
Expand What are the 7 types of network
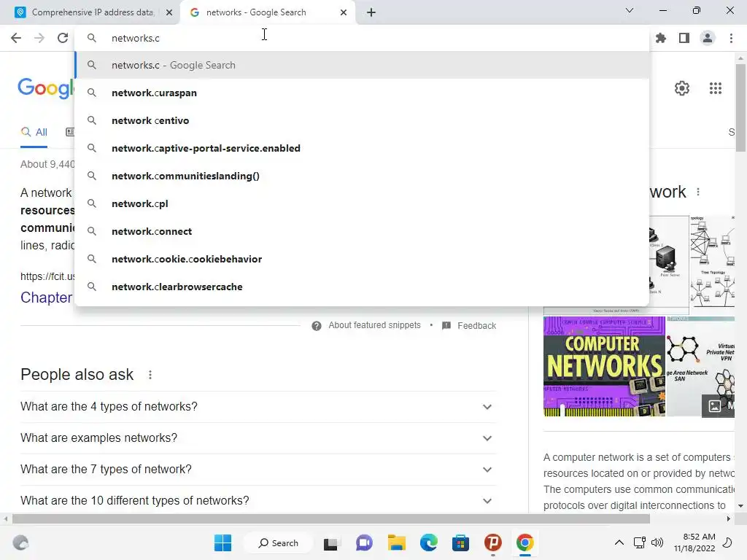[x=258, y=470]
